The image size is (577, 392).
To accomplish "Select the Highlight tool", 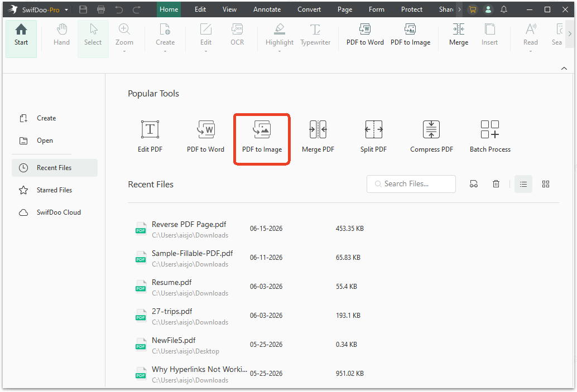I will click(280, 34).
